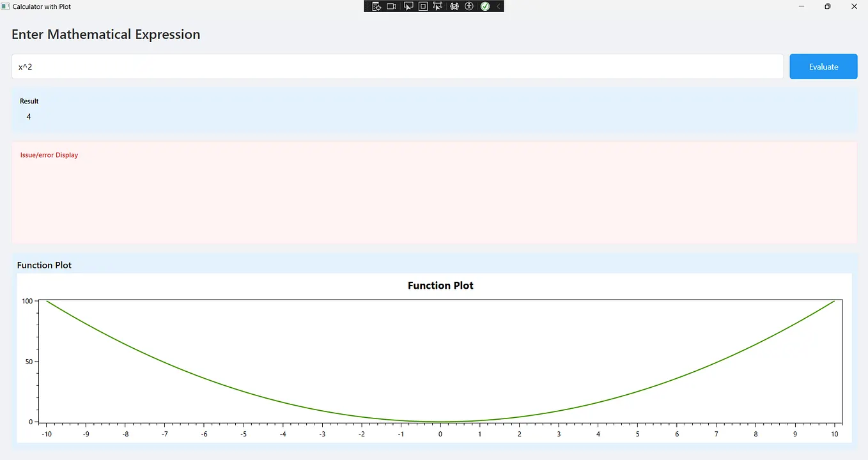Select the result value 4

28,116
